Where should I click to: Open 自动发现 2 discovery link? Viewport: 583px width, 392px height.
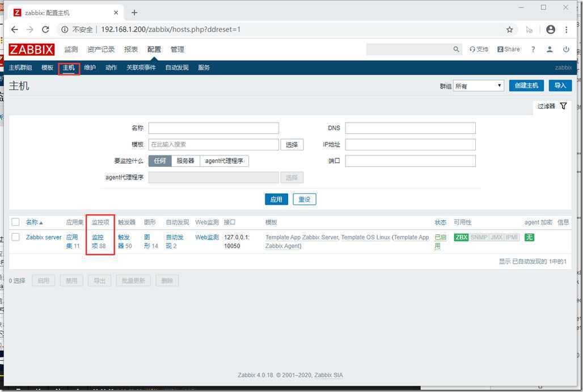pos(174,241)
